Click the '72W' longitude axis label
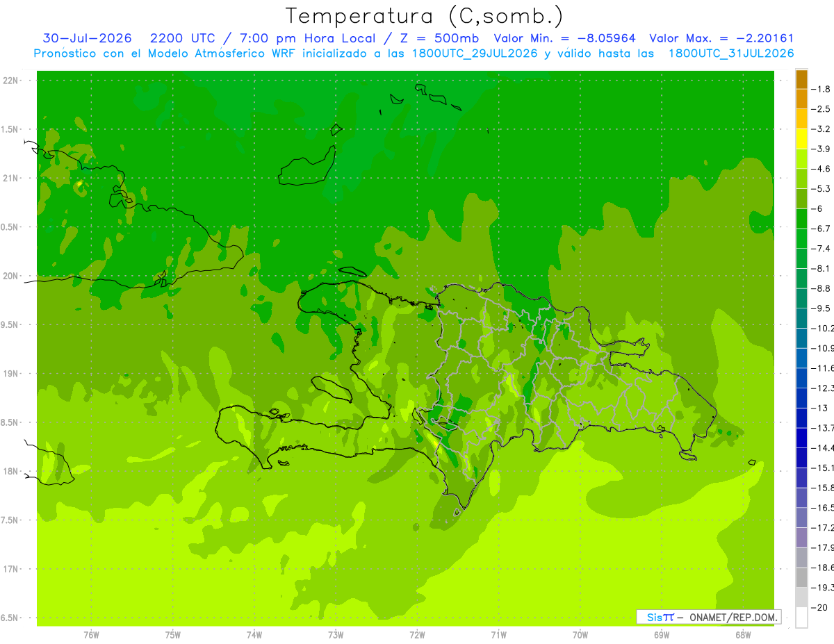 point(417,635)
